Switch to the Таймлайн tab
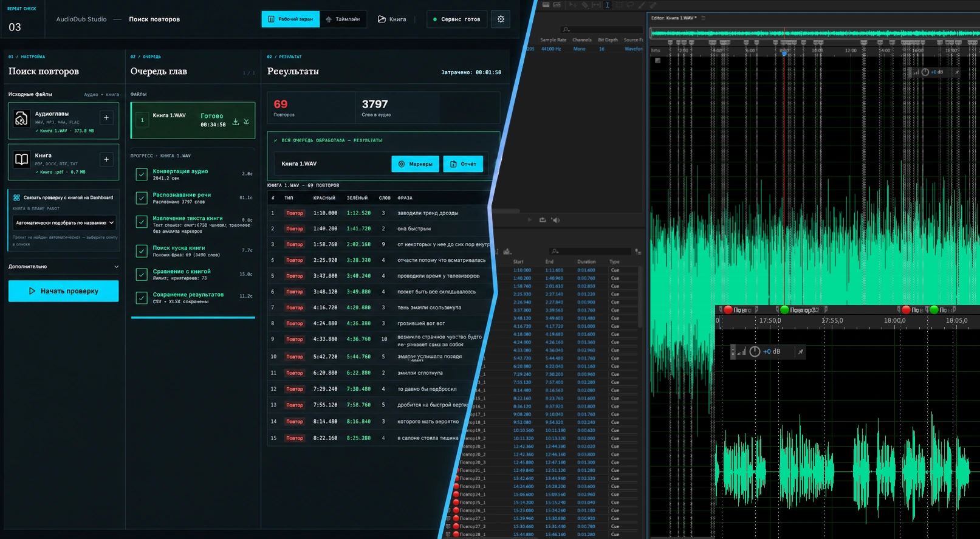 tap(343, 19)
